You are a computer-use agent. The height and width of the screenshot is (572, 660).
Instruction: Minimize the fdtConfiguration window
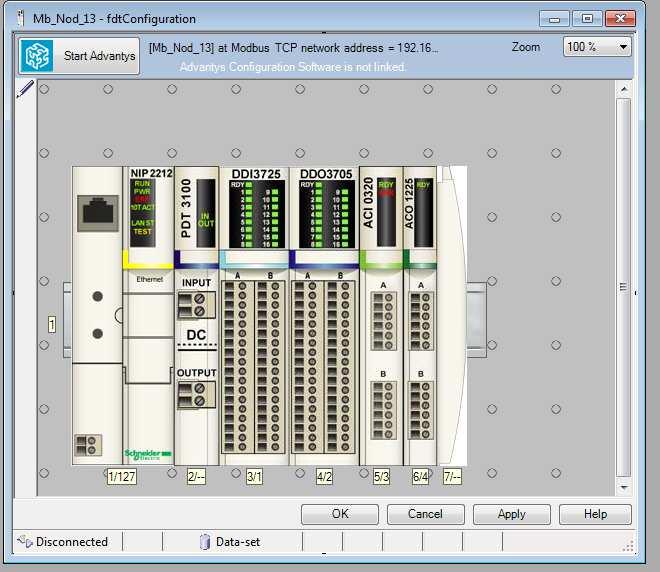554,19
